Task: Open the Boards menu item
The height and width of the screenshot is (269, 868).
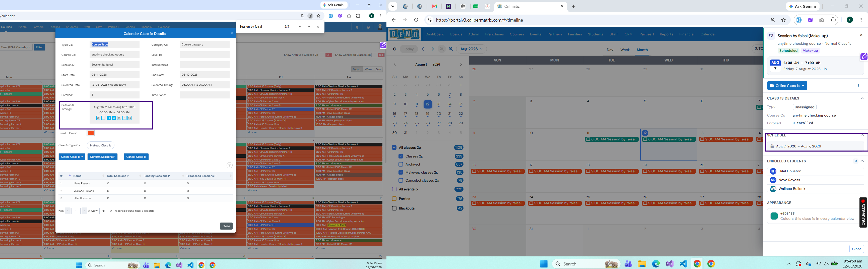Action: [x=456, y=34]
